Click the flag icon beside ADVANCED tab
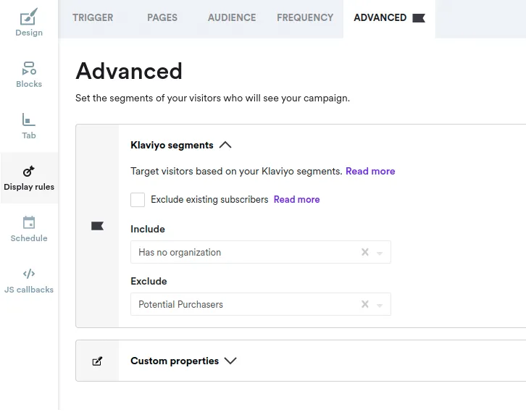 419,18
